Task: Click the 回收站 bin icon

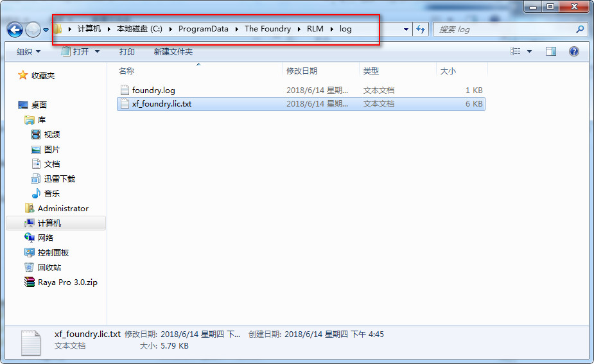Action: pyautogui.click(x=29, y=268)
